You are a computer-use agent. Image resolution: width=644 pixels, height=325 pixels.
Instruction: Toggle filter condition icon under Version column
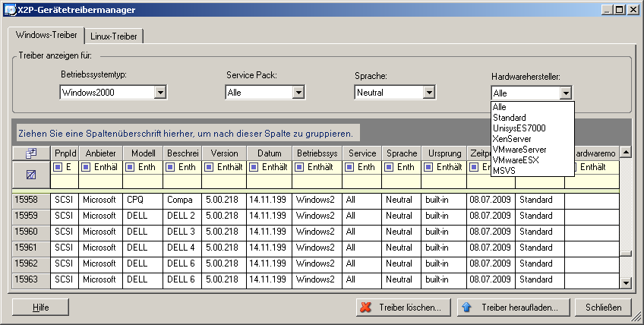tap(209, 167)
